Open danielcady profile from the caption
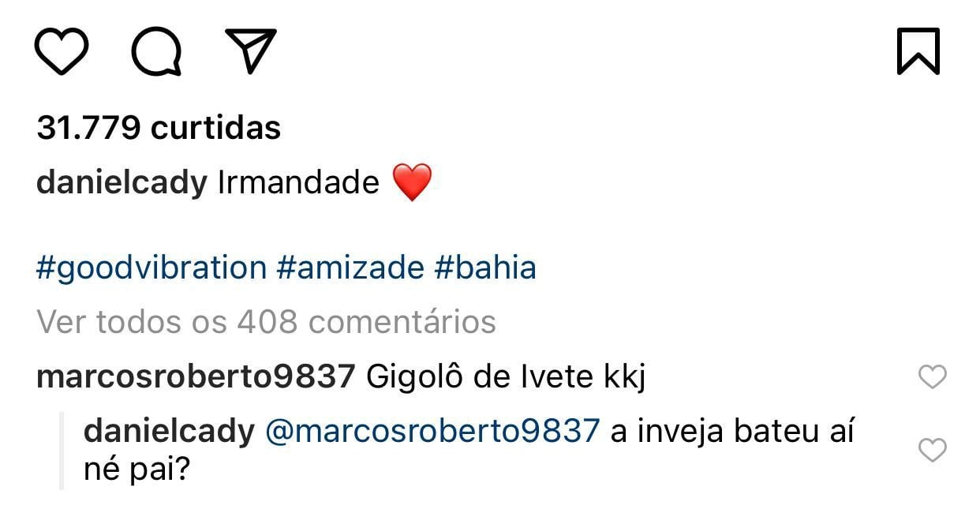Screen dimensions: 980x509 click(x=122, y=183)
